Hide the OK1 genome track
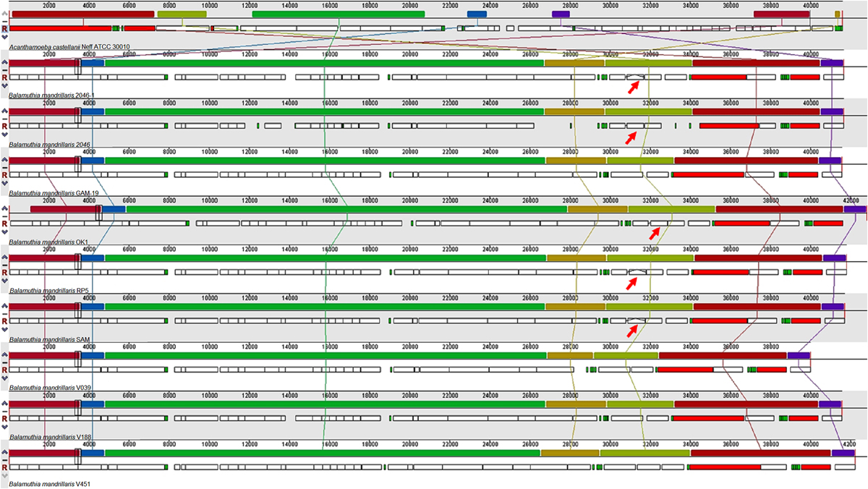 (x=4, y=216)
